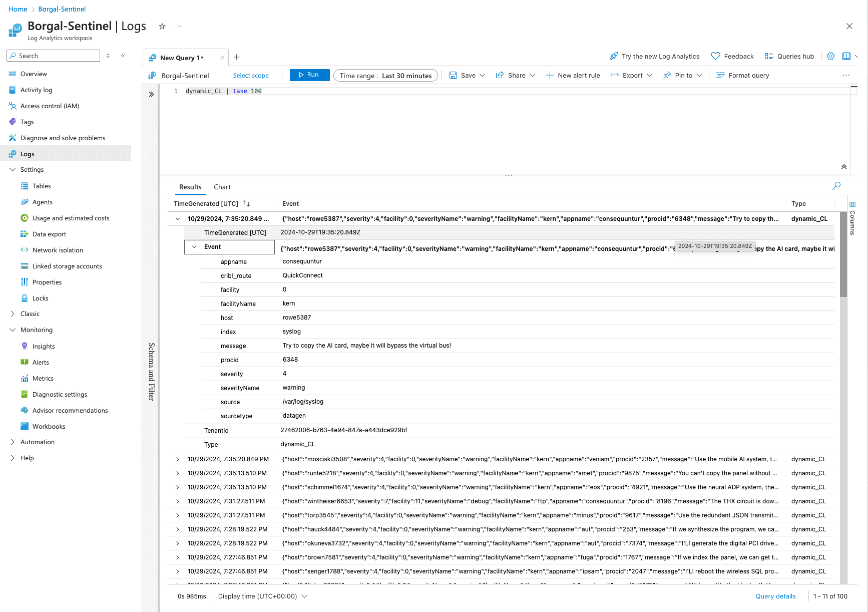Collapse the expanded Event field
The height and width of the screenshot is (612, 868).
pos(194,247)
